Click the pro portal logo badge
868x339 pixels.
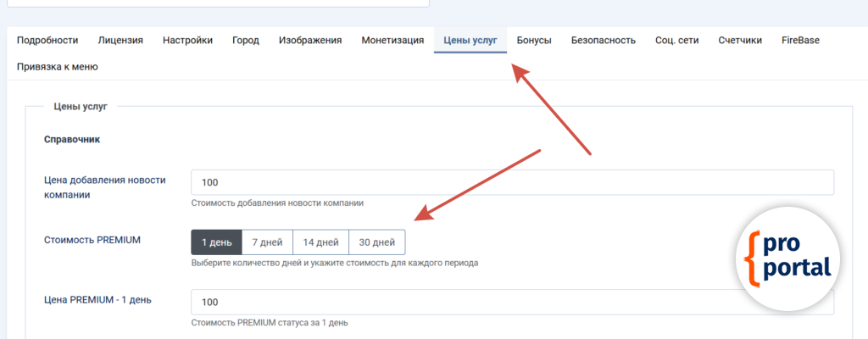point(788,259)
